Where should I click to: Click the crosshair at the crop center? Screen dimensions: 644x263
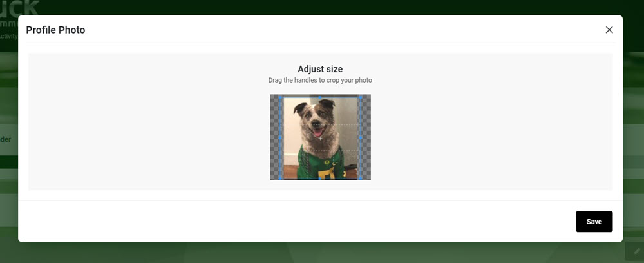coord(320,138)
